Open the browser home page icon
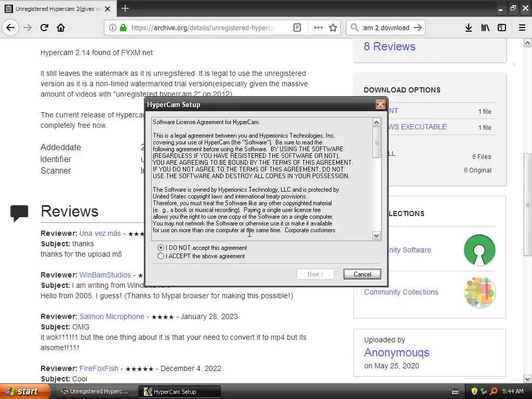This screenshot has width=532, height=399. (x=61, y=28)
